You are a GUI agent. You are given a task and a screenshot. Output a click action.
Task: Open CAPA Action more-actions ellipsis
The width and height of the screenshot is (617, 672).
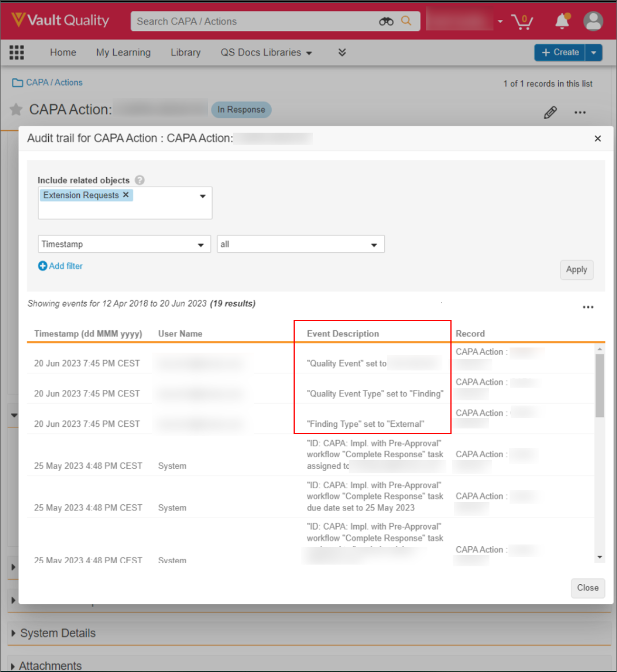pos(580,112)
